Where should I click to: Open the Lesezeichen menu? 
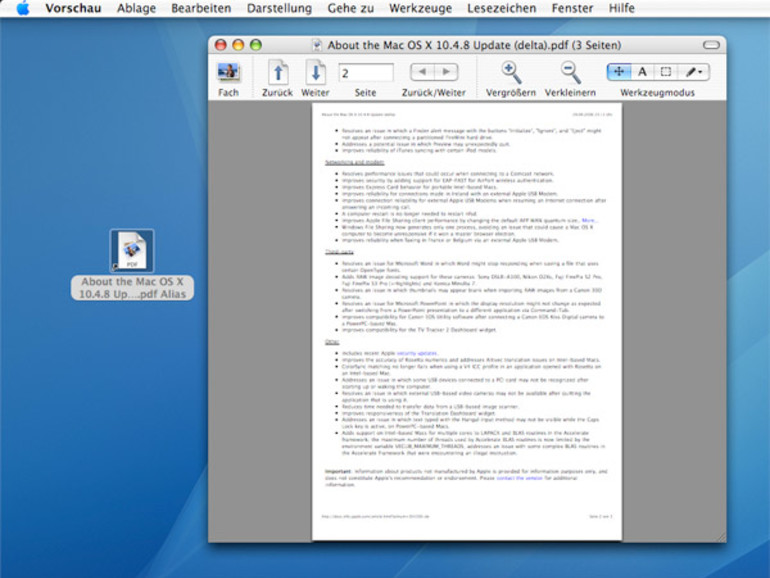[502, 8]
